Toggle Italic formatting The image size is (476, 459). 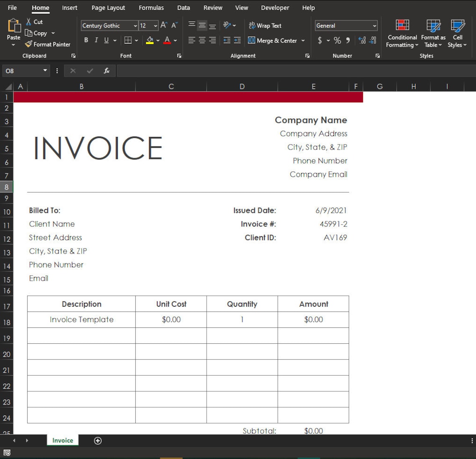(x=96, y=40)
